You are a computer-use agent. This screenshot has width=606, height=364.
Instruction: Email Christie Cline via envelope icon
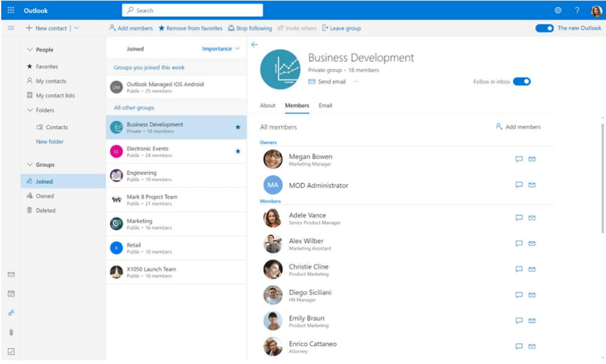click(x=532, y=269)
